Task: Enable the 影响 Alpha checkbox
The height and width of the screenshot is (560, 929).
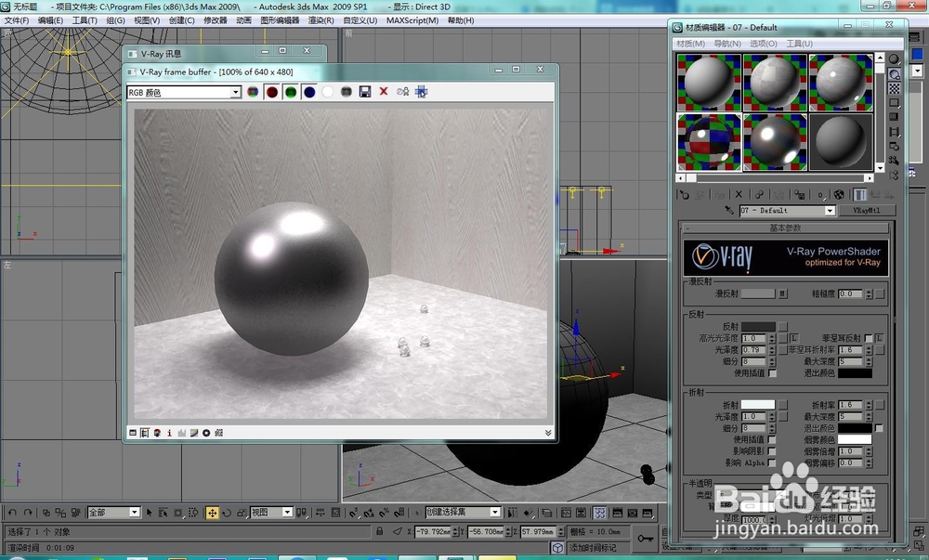Action: [772, 462]
